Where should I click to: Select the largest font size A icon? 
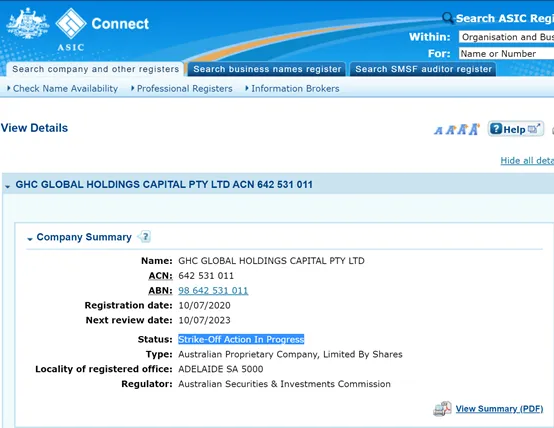[475, 129]
